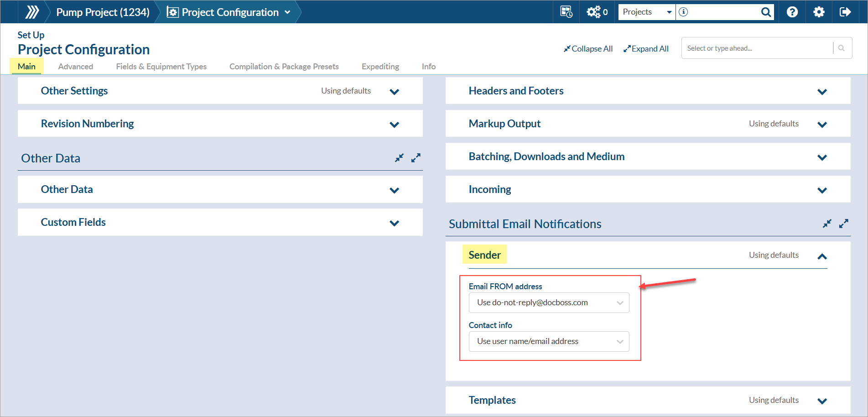Open the Contact info dropdown
868x417 pixels.
(549, 341)
